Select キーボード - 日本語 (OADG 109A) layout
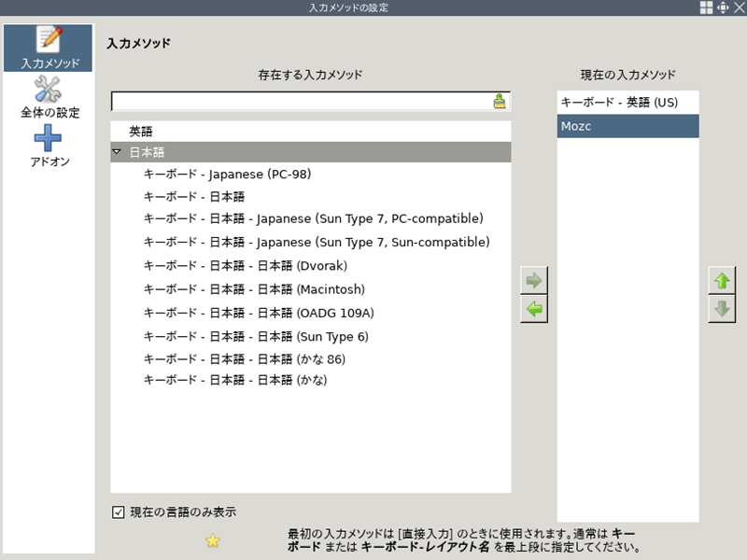Screen dimensions: 747x560 259,313
